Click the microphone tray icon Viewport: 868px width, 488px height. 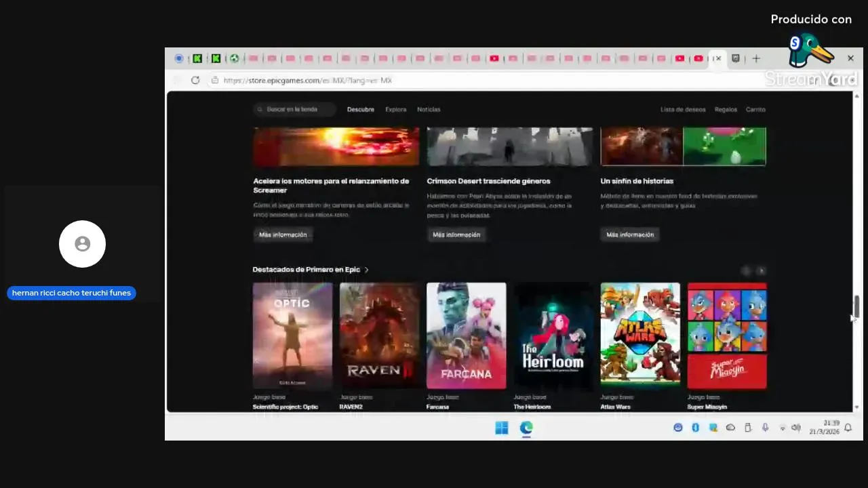[765, 428]
